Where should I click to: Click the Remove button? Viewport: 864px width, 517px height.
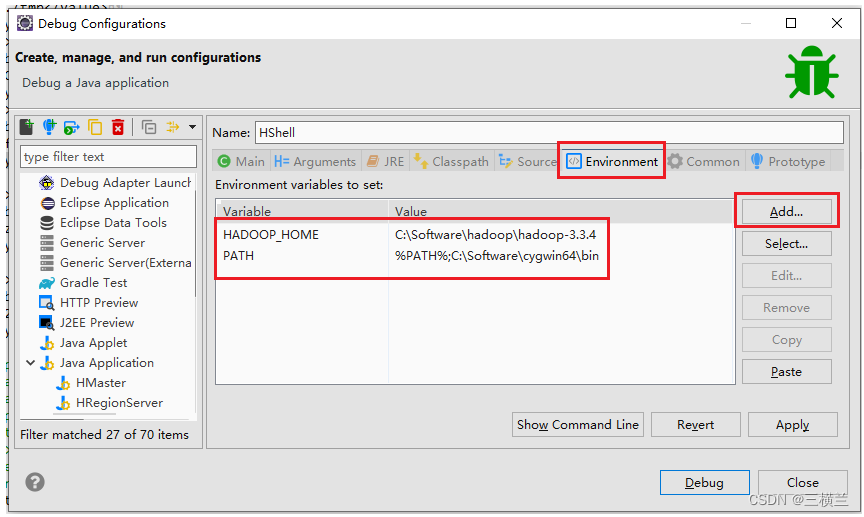[786, 308]
